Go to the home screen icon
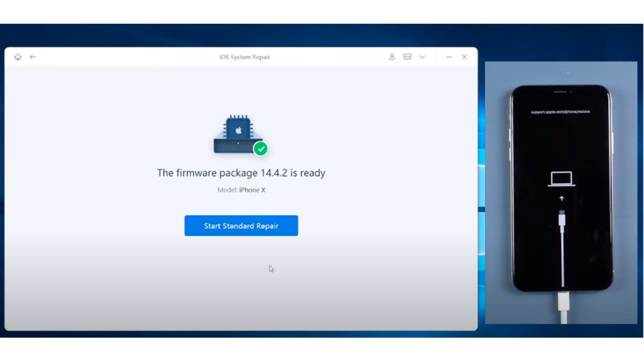This screenshot has height=362, width=644. [x=18, y=57]
